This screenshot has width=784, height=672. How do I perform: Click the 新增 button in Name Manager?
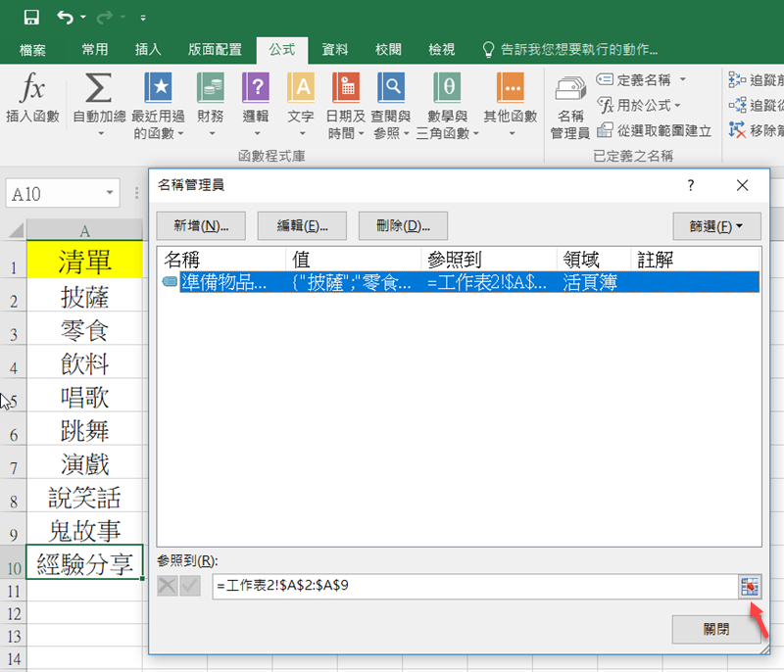click(202, 225)
